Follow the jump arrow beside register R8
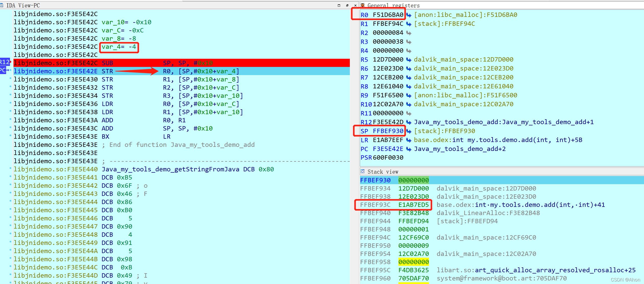The width and height of the screenshot is (644, 284). tap(409, 86)
